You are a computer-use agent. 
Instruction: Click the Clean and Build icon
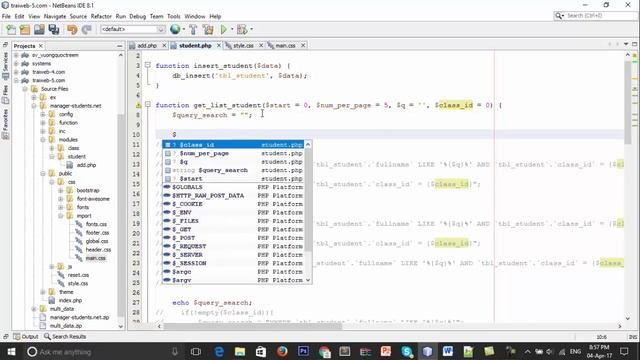pyautogui.click(x=208, y=29)
